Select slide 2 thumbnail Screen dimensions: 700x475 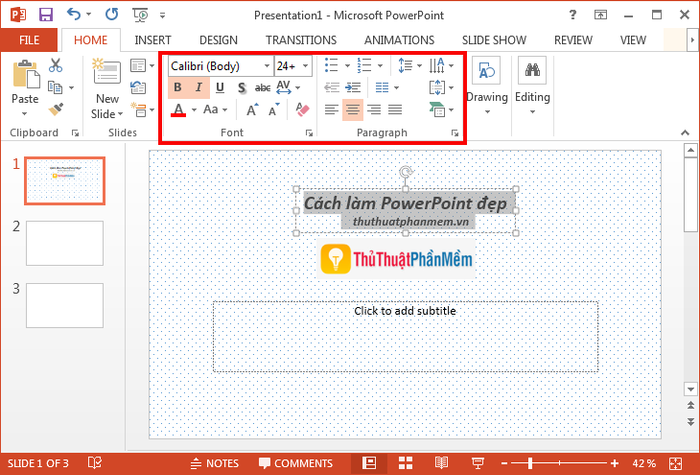pos(65,243)
